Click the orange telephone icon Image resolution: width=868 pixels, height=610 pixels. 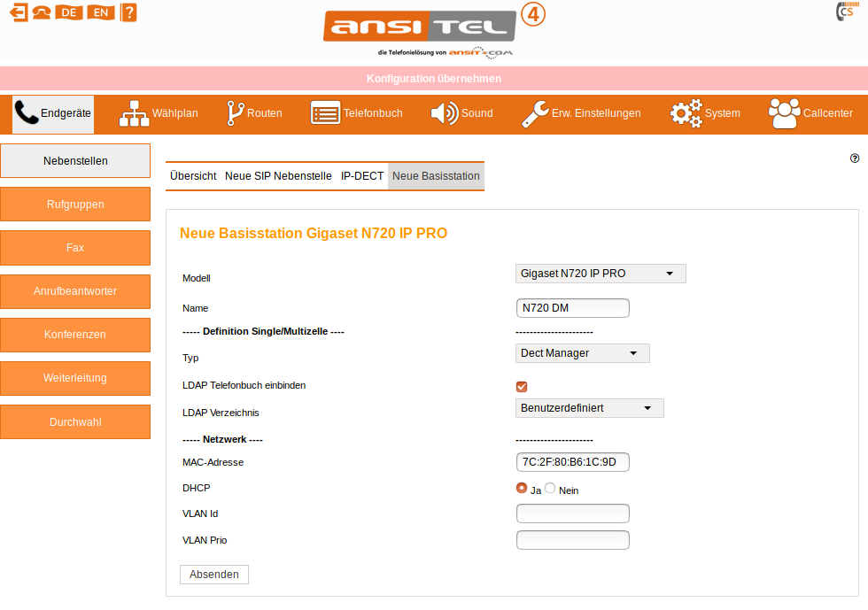[42, 12]
